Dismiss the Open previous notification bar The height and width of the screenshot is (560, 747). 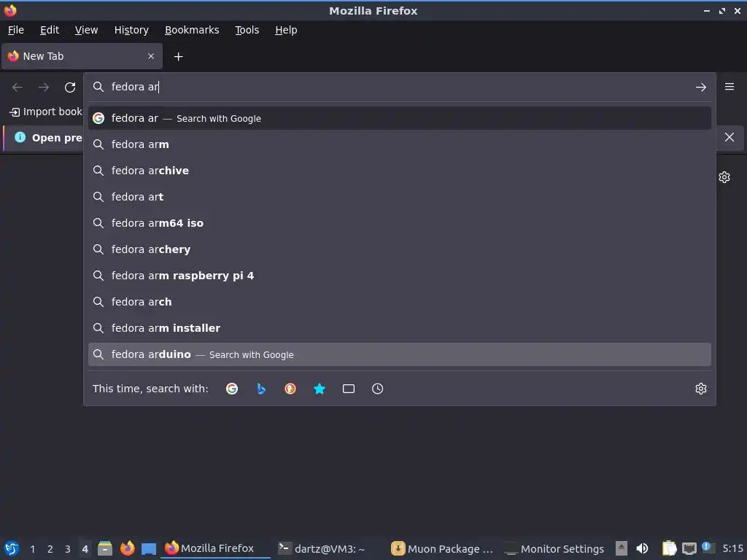click(729, 137)
